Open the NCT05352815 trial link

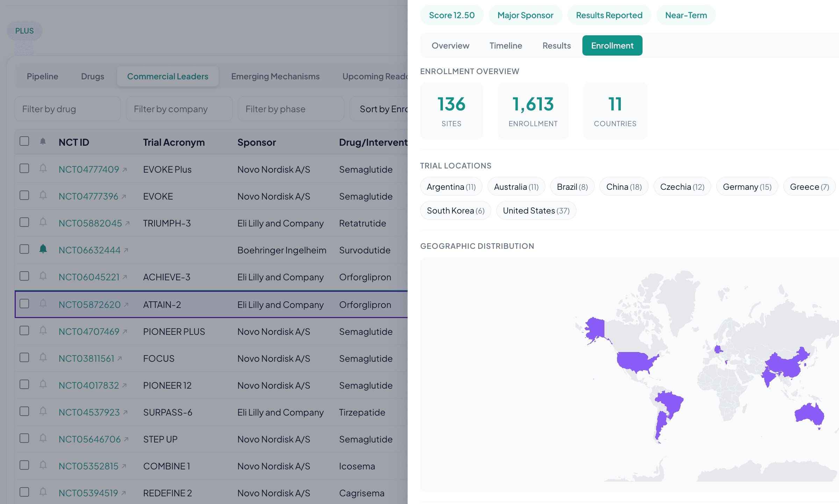pos(89,466)
